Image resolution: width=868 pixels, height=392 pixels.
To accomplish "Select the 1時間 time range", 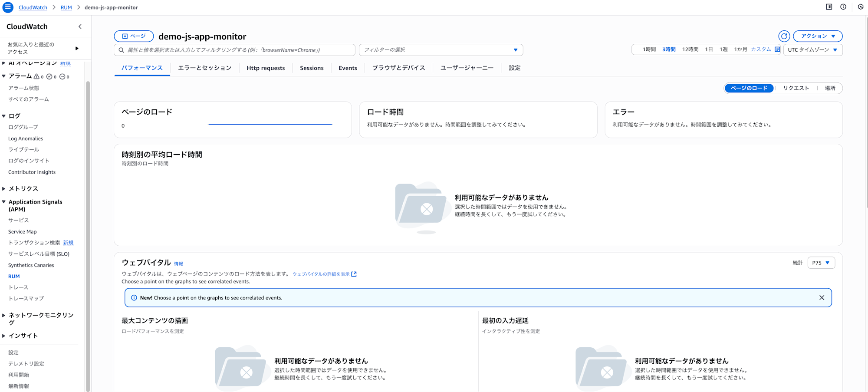I will click(x=649, y=49).
